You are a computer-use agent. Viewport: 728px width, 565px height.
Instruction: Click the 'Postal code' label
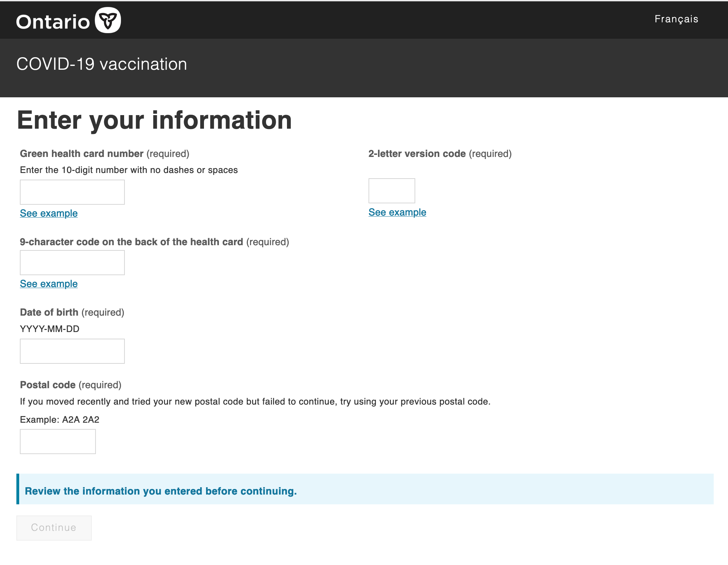(48, 385)
